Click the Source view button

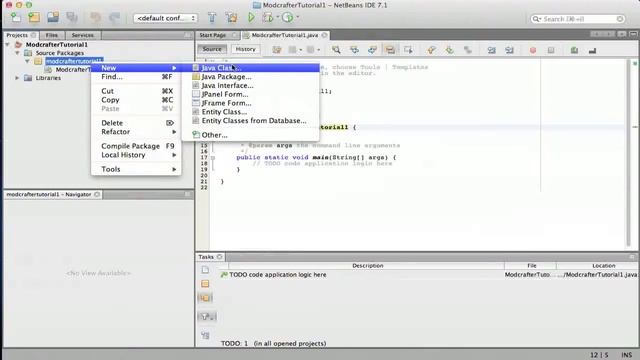(212, 49)
